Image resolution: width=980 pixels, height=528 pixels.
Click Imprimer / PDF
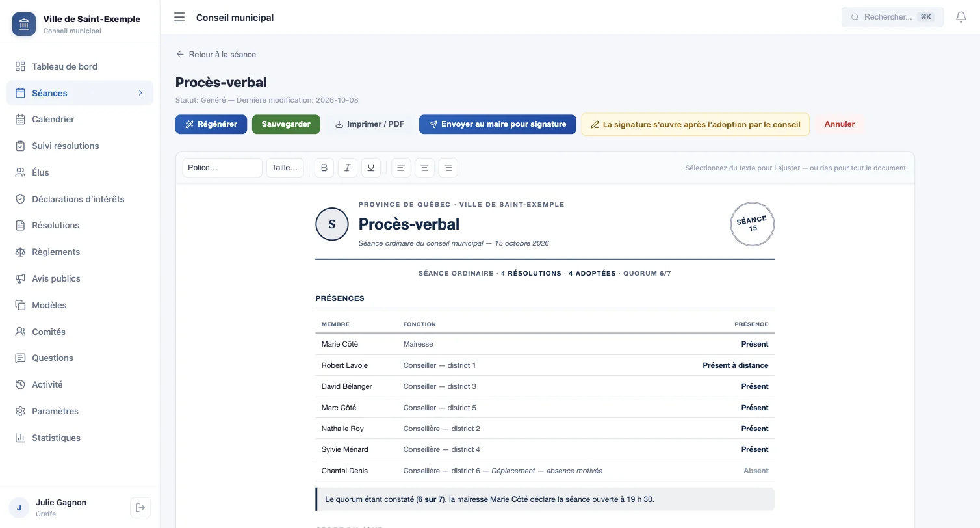[x=369, y=124]
